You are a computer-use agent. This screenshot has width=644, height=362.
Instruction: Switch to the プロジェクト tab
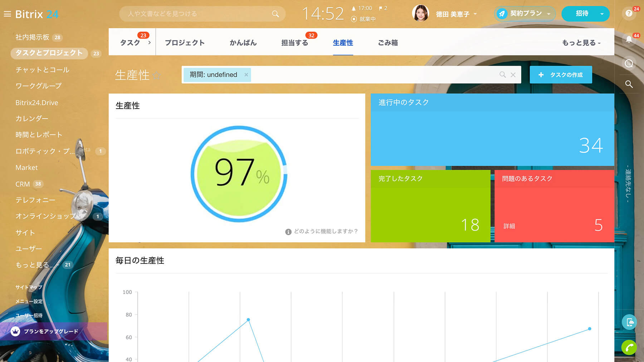(185, 43)
